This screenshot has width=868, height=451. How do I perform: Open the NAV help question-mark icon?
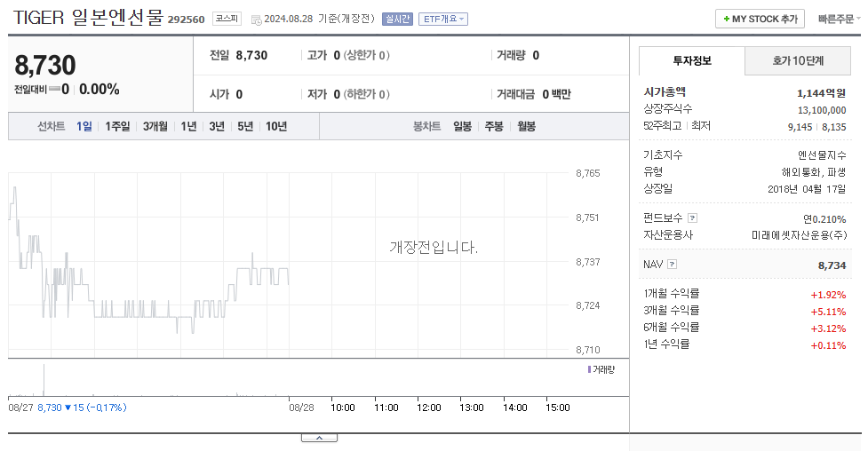point(672,264)
